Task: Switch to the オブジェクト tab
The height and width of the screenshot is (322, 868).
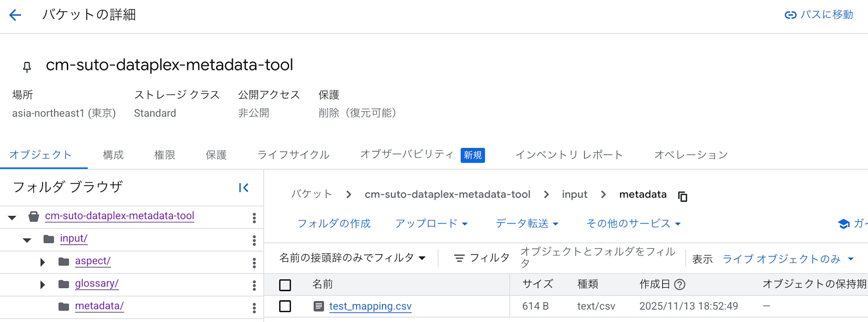Action: tap(40, 155)
